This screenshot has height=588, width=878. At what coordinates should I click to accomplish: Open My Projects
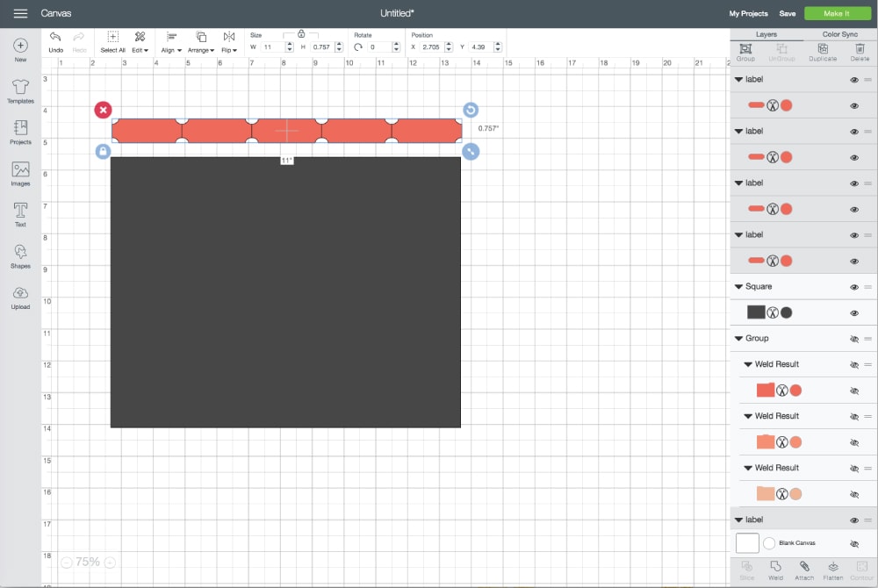pyautogui.click(x=748, y=13)
